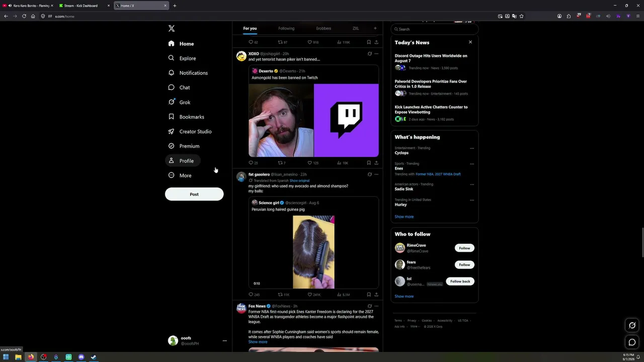Click the X logo in the sidebar
Image resolution: width=644 pixels, height=362 pixels.
point(172,29)
